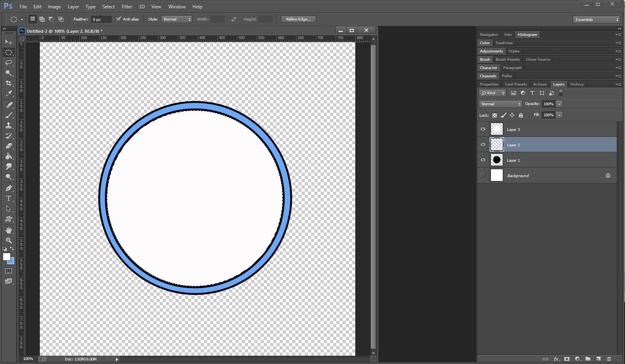Select the Clone Stamp tool

(9, 125)
